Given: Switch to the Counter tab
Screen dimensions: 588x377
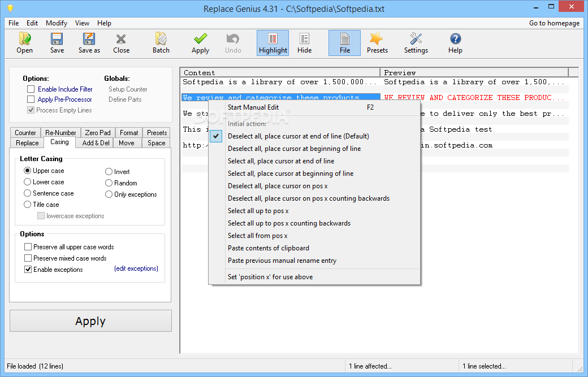Looking at the screenshot, I should (x=25, y=133).
